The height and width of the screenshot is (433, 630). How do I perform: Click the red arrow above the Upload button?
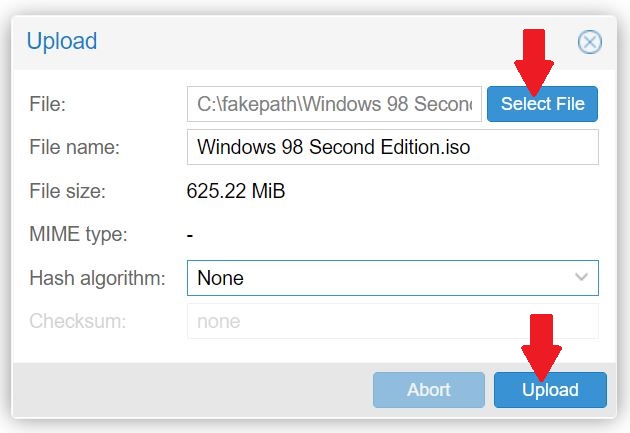point(542,347)
